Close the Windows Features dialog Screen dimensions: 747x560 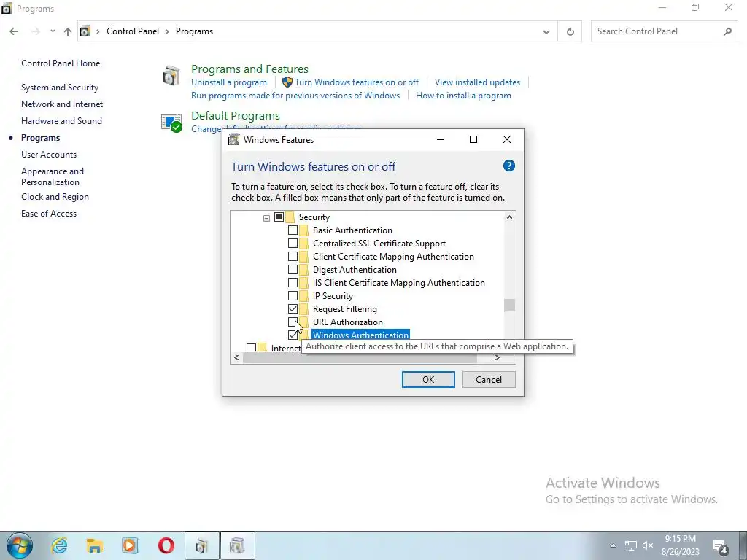[507, 139]
